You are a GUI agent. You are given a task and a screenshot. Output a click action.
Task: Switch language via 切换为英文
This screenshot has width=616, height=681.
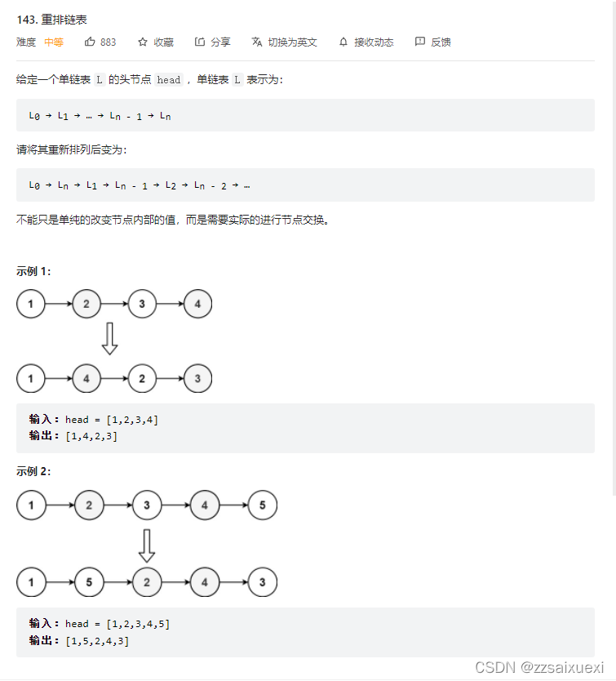[x=285, y=42]
